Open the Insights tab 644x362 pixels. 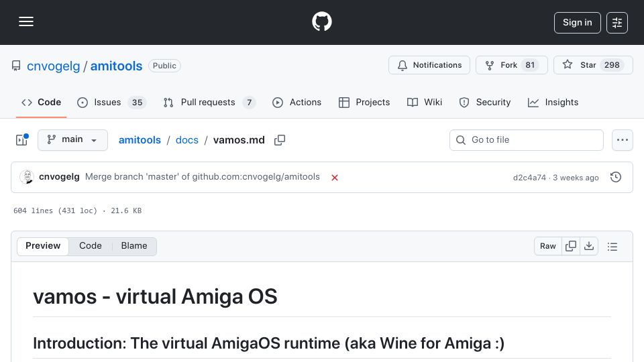(x=553, y=102)
